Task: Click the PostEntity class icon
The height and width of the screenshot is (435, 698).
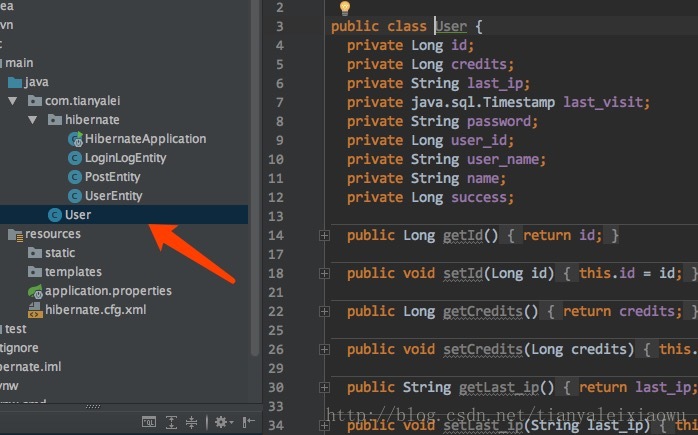Action: click(74, 177)
